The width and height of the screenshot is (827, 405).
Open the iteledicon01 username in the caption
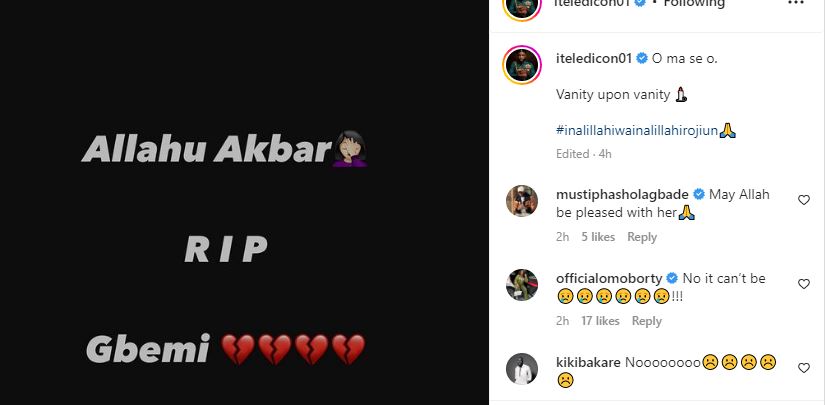(x=594, y=59)
